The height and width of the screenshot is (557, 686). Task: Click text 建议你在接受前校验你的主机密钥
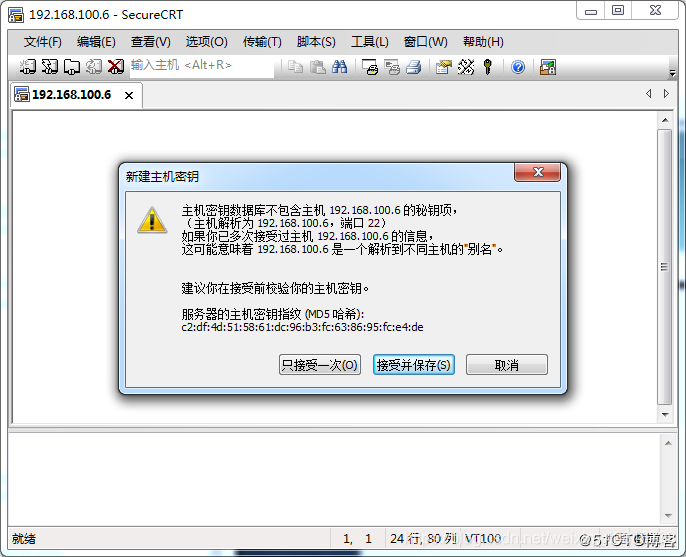click(275, 288)
